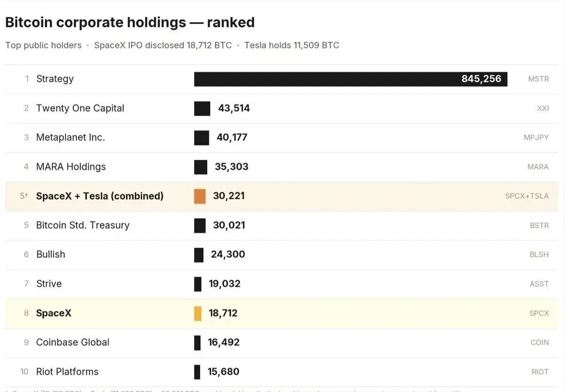Select Bitcoin Std. Treasury row name
The width and height of the screenshot is (565, 392).
83,225
